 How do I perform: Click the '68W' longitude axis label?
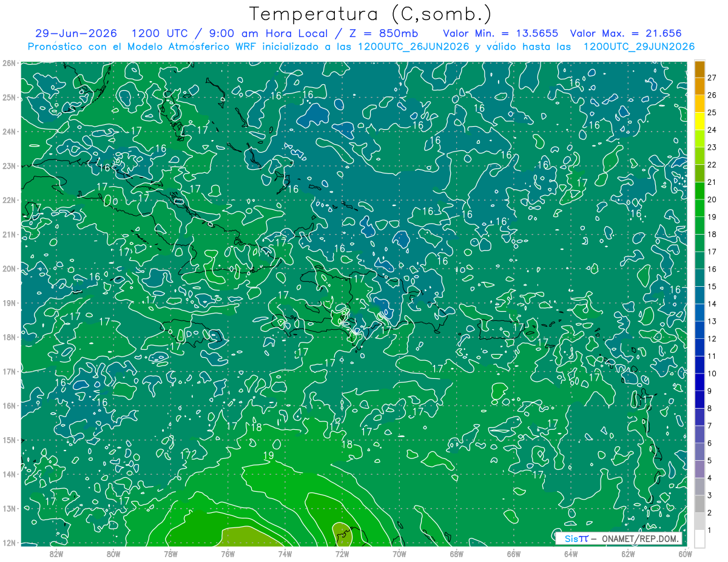click(x=456, y=554)
